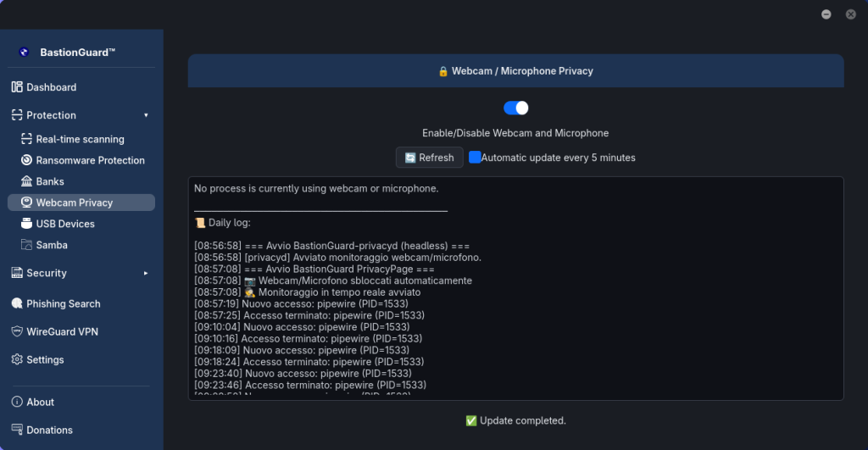
Task: Expand the Security section arrow
Action: [146, 273]
